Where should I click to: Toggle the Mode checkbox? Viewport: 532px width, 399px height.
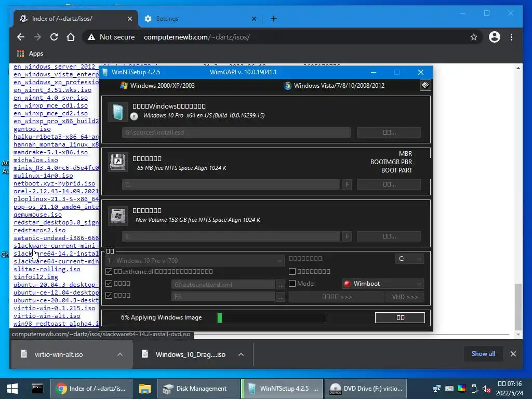pos(292,283)
